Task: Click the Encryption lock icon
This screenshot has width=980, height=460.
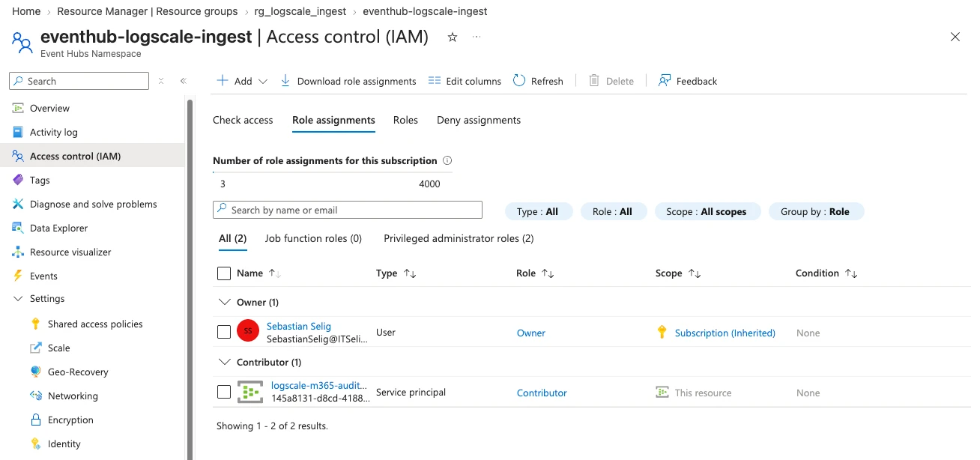Action: [35, 420]
